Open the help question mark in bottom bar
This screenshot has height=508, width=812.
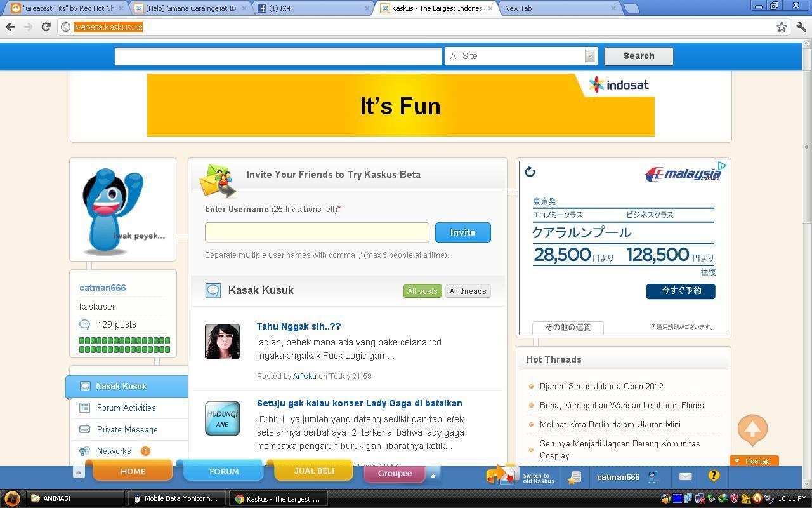tap(714, 476)
